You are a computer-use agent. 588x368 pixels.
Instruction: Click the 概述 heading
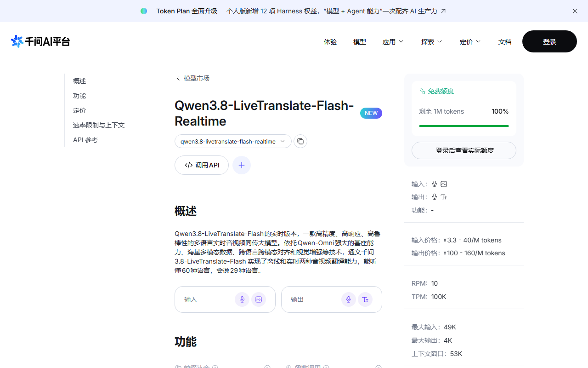(186, 212)
